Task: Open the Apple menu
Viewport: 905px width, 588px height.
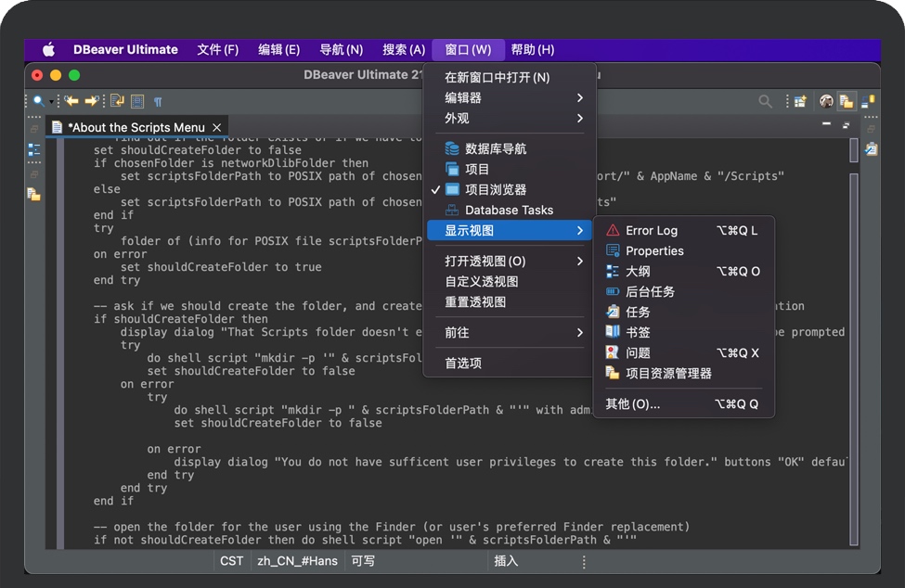Action: [48, 49]
